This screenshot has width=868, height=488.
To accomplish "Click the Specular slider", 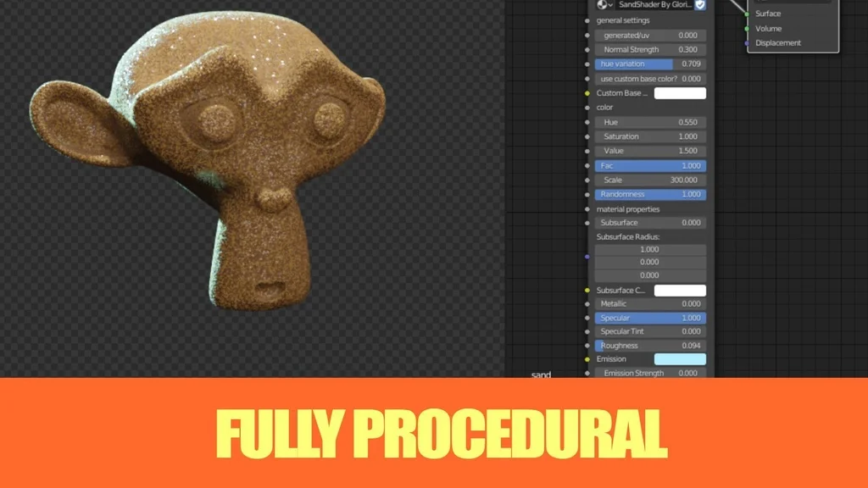I will pos(650,318).
